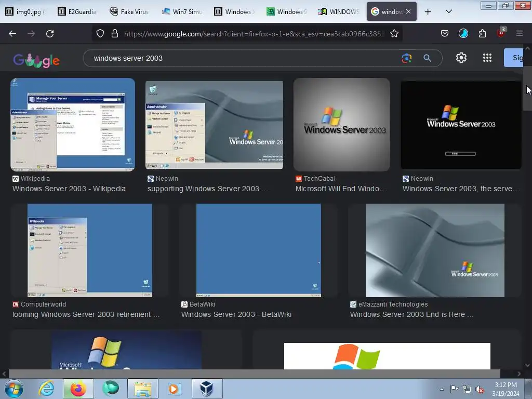Switch to the img0.jpg tab
Screen dimensions: 532x399
pos(26,11)
